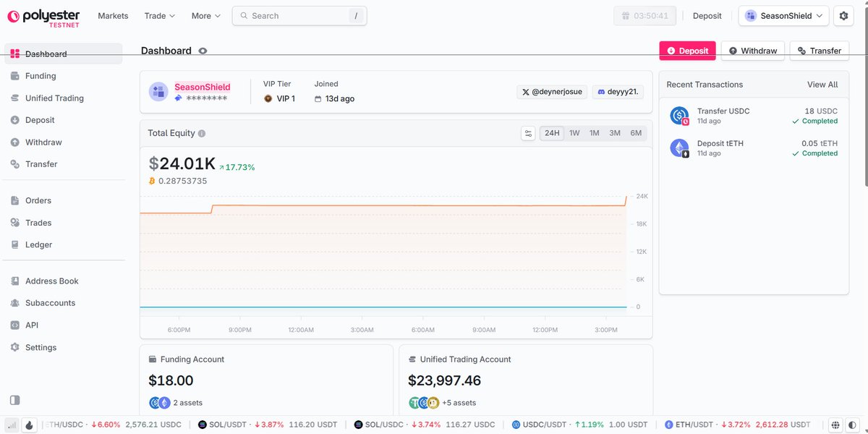Switch the chart to 6M range
This screenshot has height=434, width=868.
[636, 133]
